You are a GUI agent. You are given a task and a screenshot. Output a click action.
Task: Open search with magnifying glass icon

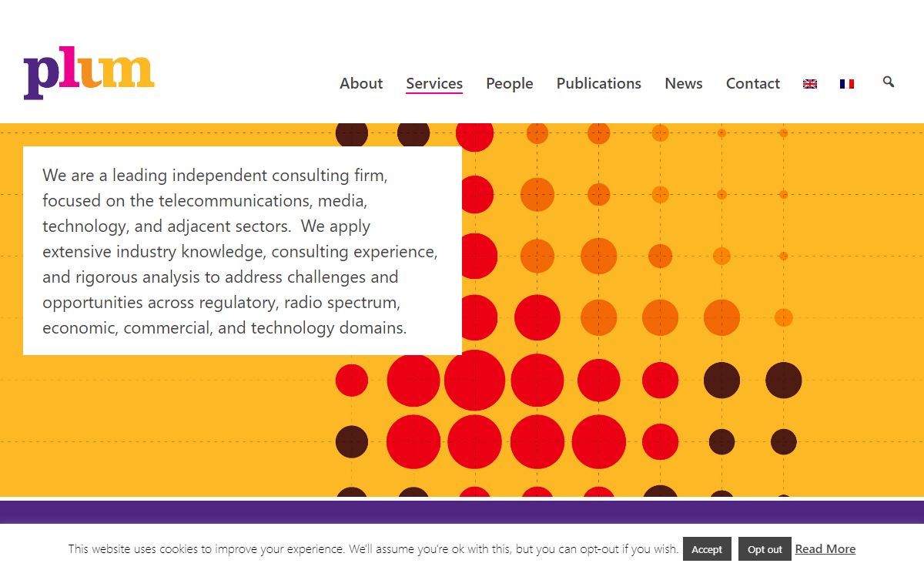pos(889,82)
